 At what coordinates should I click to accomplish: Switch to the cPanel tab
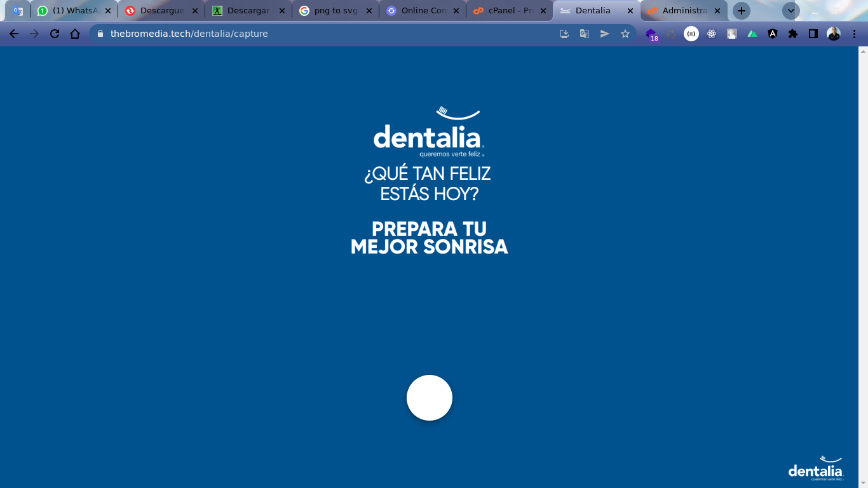click(502, 10)
